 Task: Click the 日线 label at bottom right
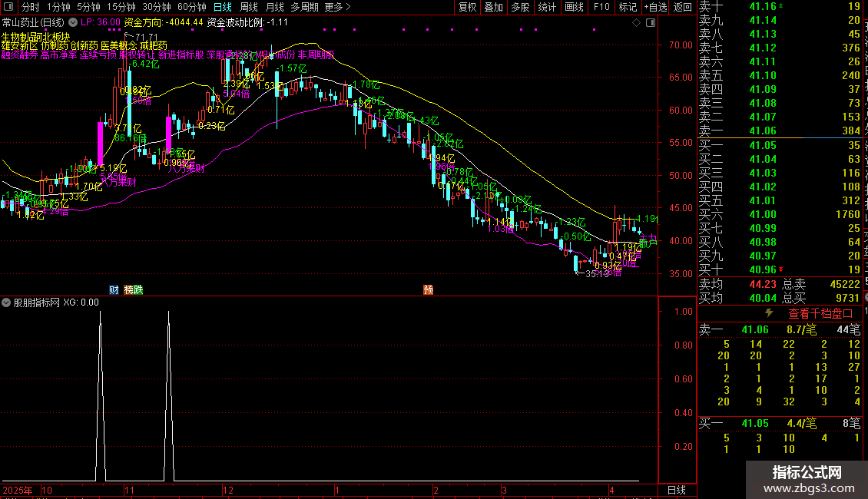click(677, 490)
